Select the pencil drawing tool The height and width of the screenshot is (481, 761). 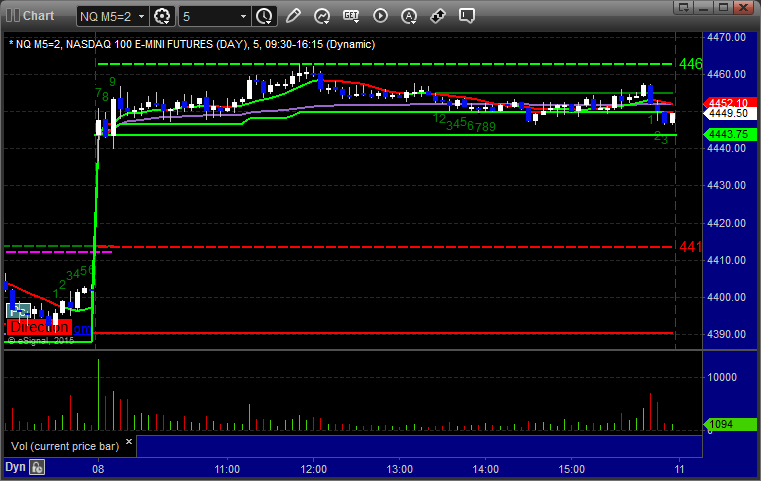pyautogui.click(x=293, y=16)
